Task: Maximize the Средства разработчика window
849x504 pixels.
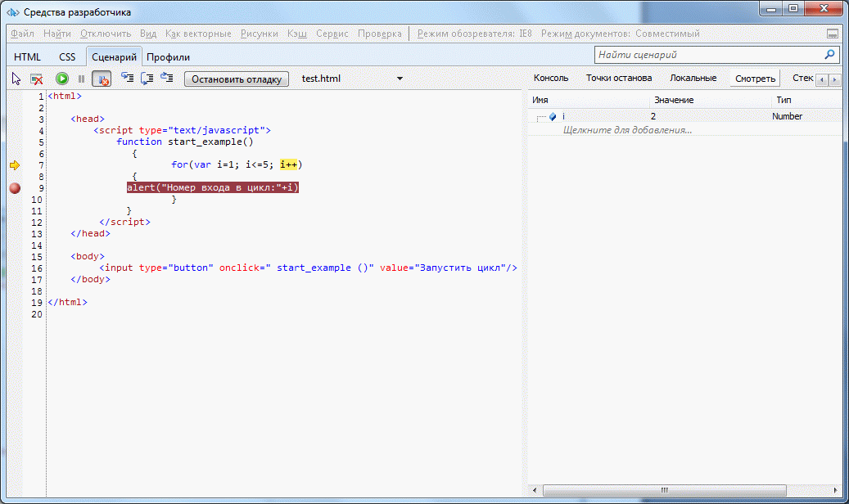Action: coord(793,9)
